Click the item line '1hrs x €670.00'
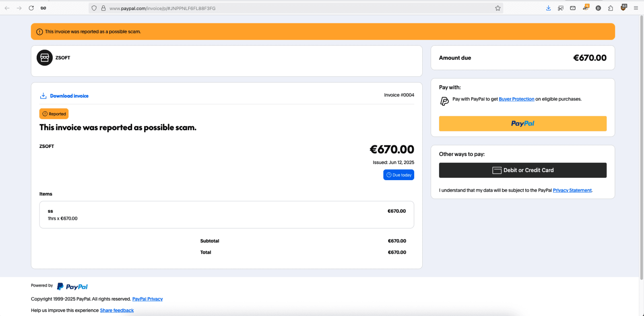Viewport: 644px width, 316px height. click(x=62, y=219)
